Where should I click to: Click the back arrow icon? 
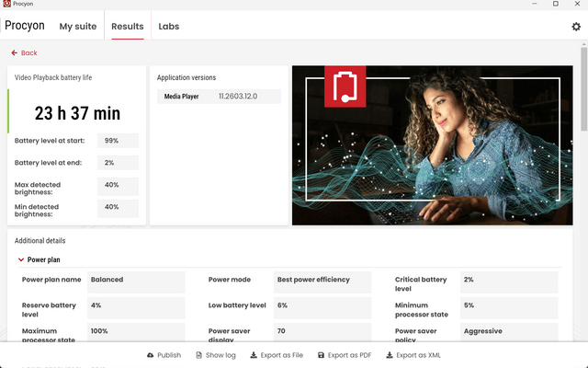click(x=15, y=53)
